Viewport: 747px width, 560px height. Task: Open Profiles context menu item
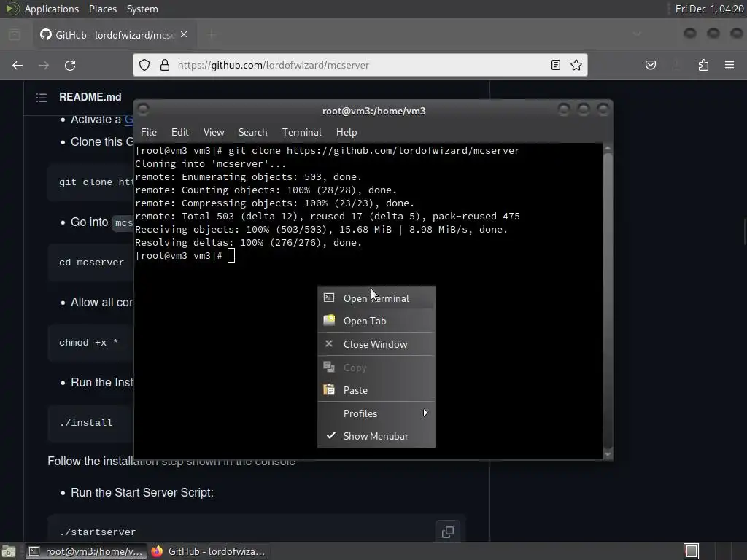[376, 413]
